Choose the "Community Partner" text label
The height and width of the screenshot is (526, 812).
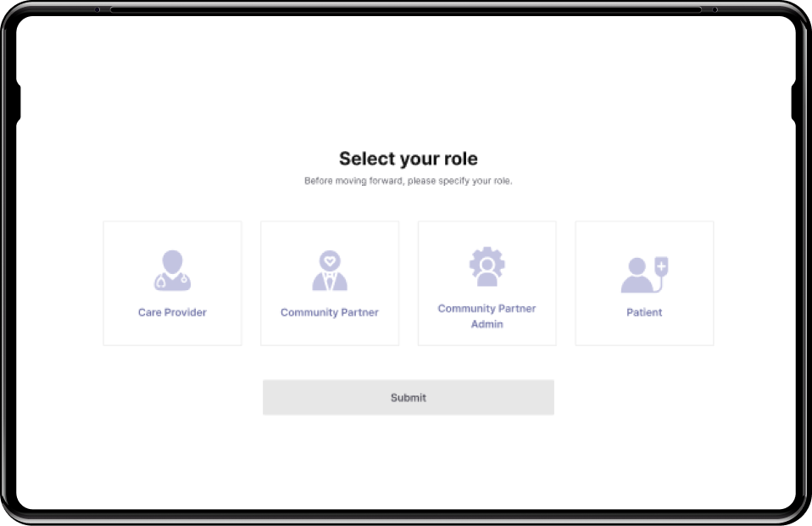point(330,312)
